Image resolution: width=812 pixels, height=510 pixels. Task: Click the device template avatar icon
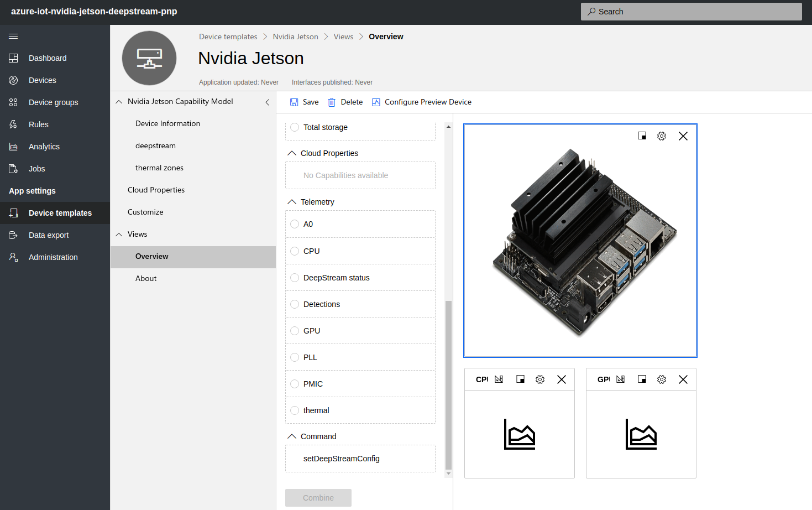[x=149, y=58]
